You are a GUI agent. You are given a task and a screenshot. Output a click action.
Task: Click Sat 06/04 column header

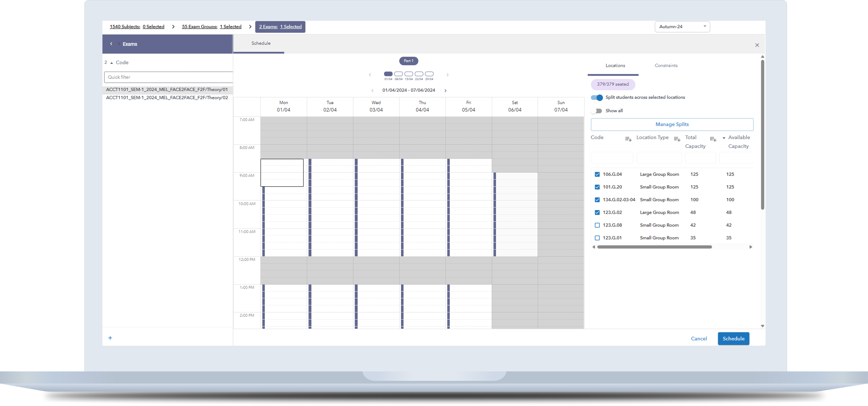coord(515,106)
